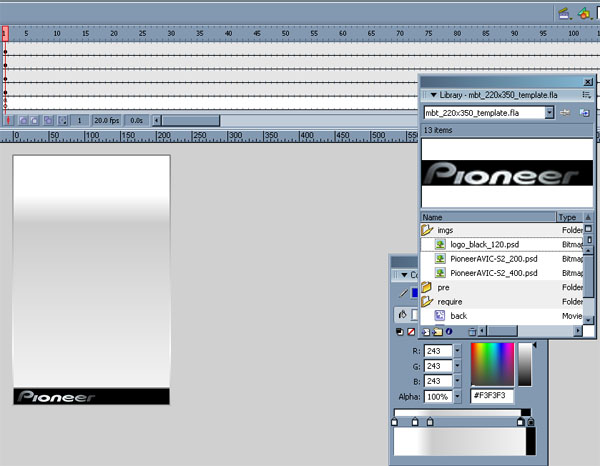Image resolution: width=600 pixels, height=466 pixels.
Task: Close the Library panel window
Action: (x=588, y=82)
